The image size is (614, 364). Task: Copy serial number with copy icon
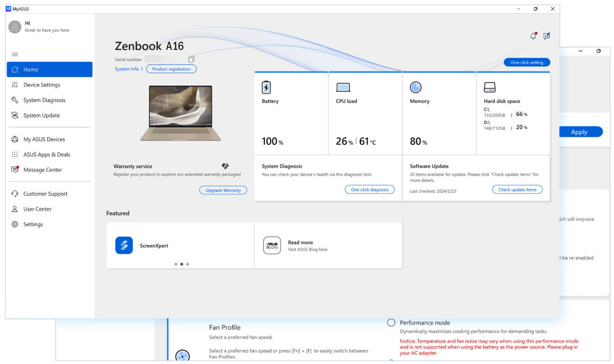pos(191,59)
